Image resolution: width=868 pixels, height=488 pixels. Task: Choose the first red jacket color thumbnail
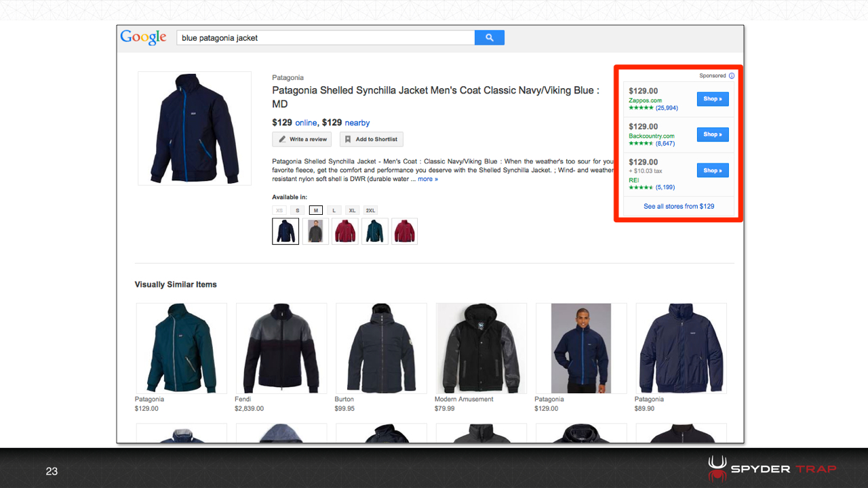[345, 231]
